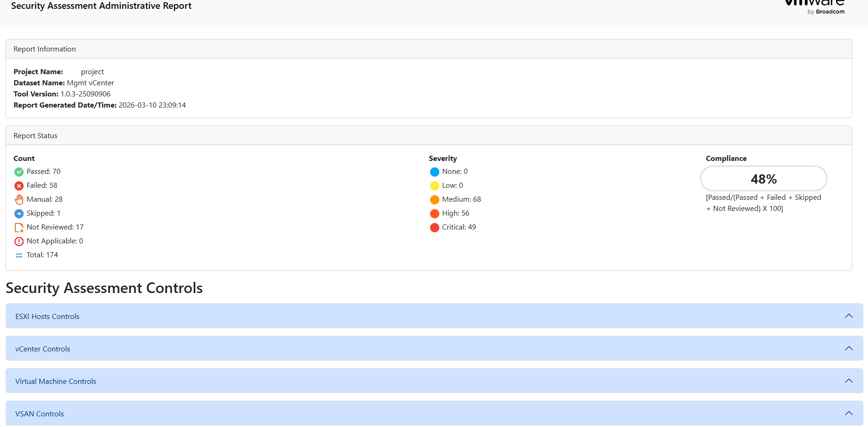Click the VMware by Broadcom logo
868x427 pixels.
click(815, 6)
